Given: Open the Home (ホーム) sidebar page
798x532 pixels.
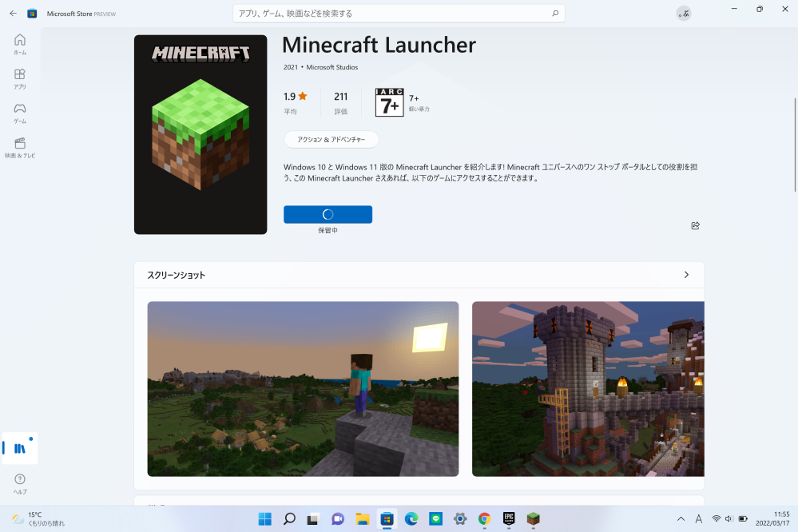Looking at the screenshot, I should click(20, 44).
